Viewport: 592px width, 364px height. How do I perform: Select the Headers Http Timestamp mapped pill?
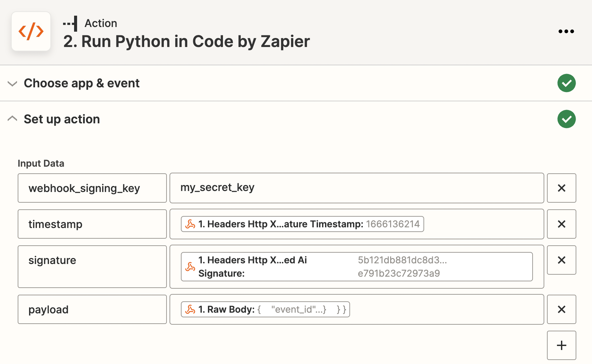pyautogui.click(x=302, y=224)
